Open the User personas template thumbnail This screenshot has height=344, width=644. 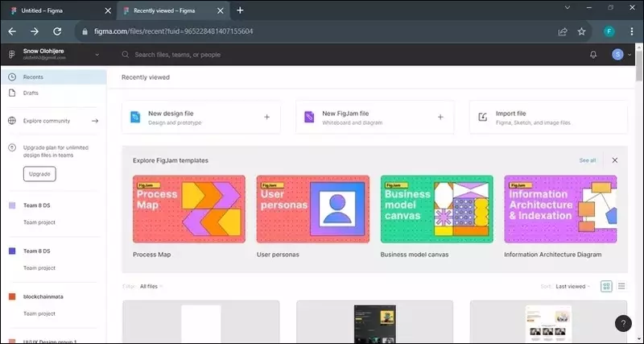tap(313, 209)
